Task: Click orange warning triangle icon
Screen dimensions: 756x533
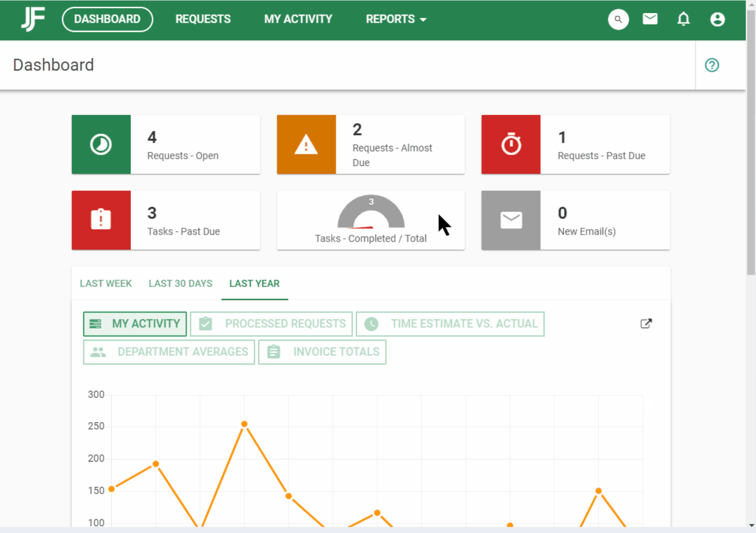Action: point(306,144)
